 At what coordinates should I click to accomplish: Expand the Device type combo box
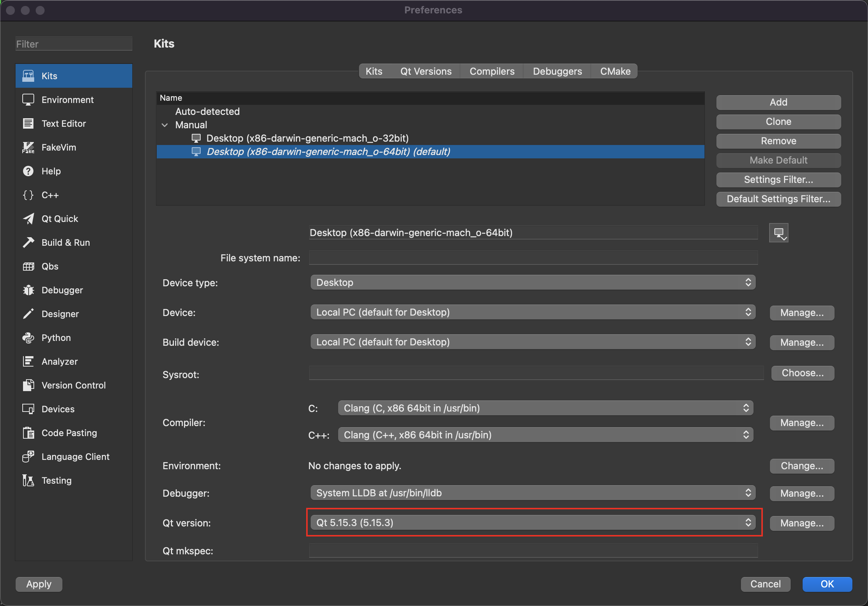click(x=532, y=283)
